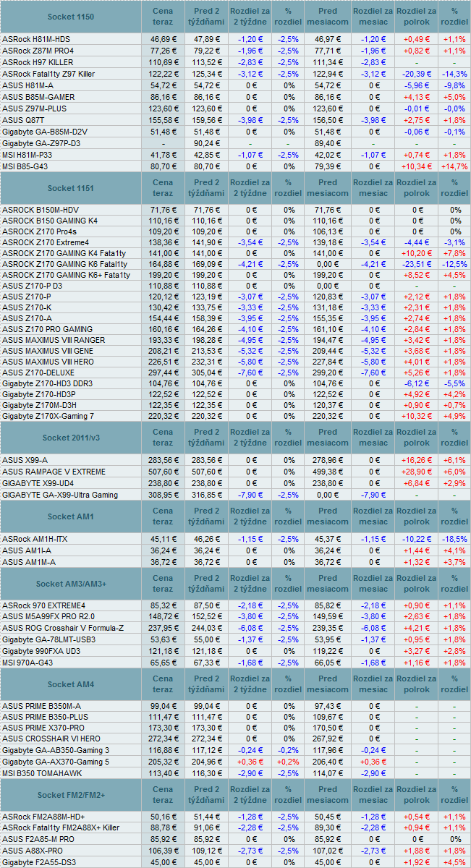
Task: Select ASRock 970 EXTREME4 product name
Action: [44, 605]
